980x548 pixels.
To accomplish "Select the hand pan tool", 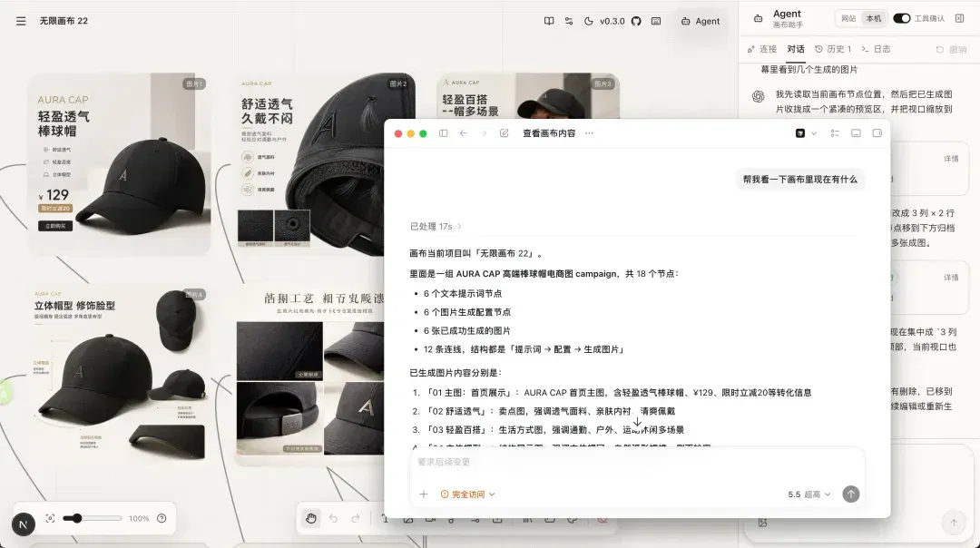I will (x=310, y=519).
